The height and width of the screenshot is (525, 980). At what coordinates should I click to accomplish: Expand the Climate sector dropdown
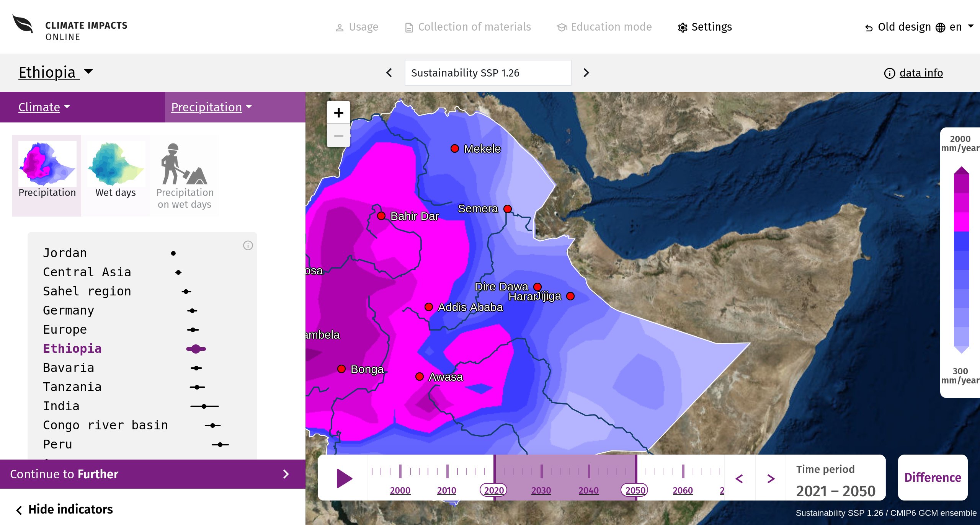pos(44,107)
